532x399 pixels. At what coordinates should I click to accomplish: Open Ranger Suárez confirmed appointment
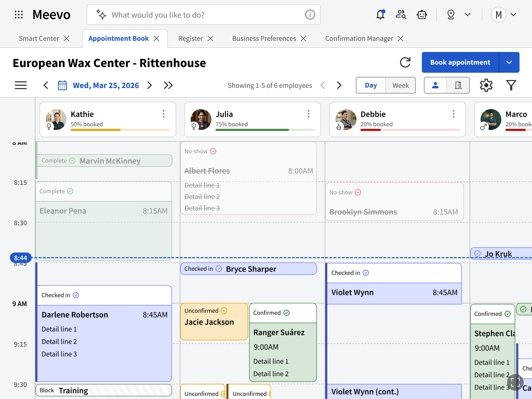tap(283, 342)
